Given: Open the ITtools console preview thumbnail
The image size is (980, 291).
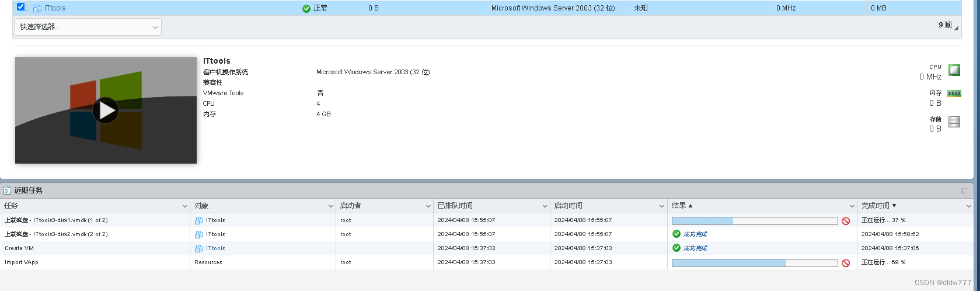Looking at the screenshot, I should [x=106, y=110].
